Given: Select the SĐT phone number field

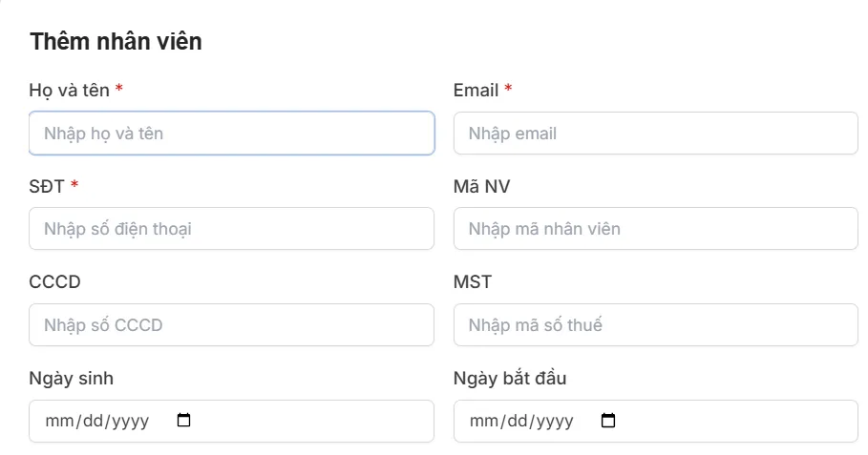Looking at the screenshot, I should (231, 229).
